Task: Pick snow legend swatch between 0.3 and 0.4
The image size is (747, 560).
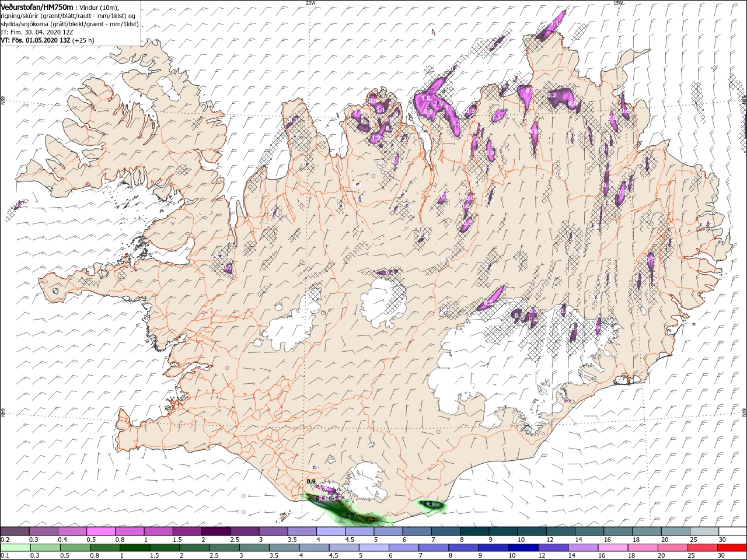Action: click(43, 531)
